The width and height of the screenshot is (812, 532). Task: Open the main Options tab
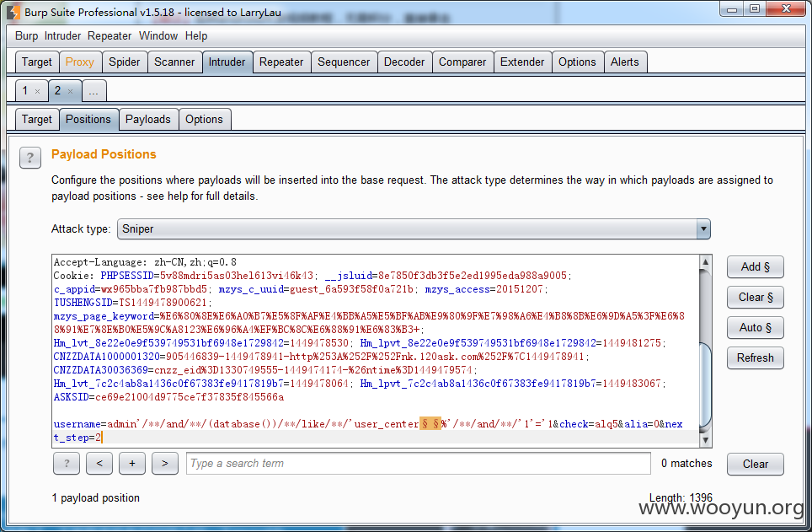[x=577, y=62]
